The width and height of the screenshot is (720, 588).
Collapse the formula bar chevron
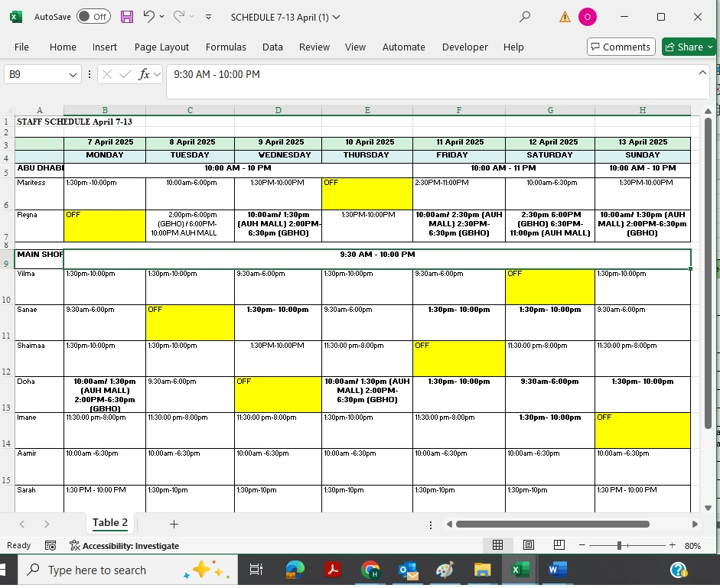[702, 73]
